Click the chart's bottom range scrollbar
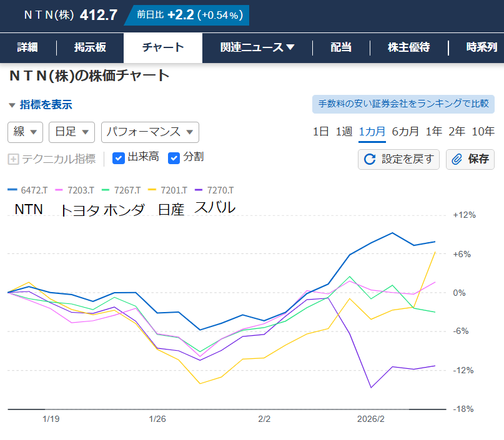The height and width of the screenshot is (440, 504). pyautogui.click(x=227, y=409)
